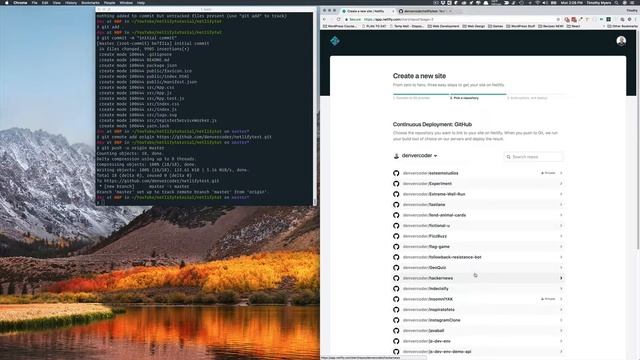Click the Search repos input field
Screen dimensions: 640x360
(533, 157)
